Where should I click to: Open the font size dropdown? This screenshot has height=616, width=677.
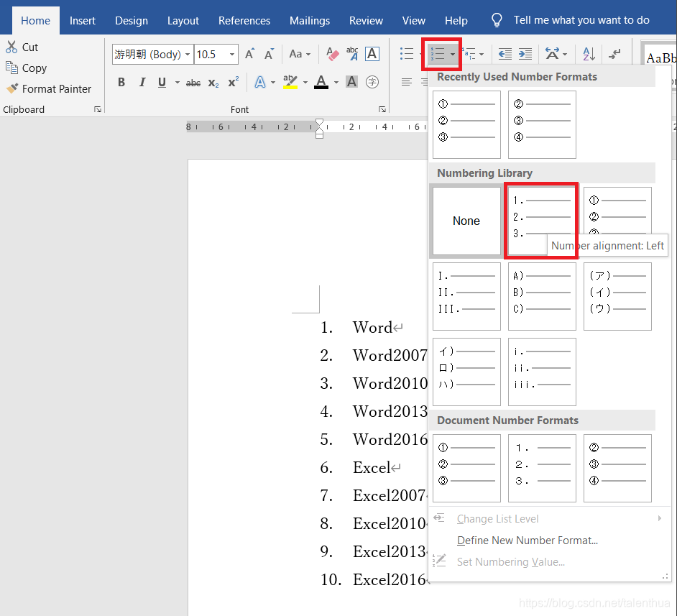pos(232,55)
